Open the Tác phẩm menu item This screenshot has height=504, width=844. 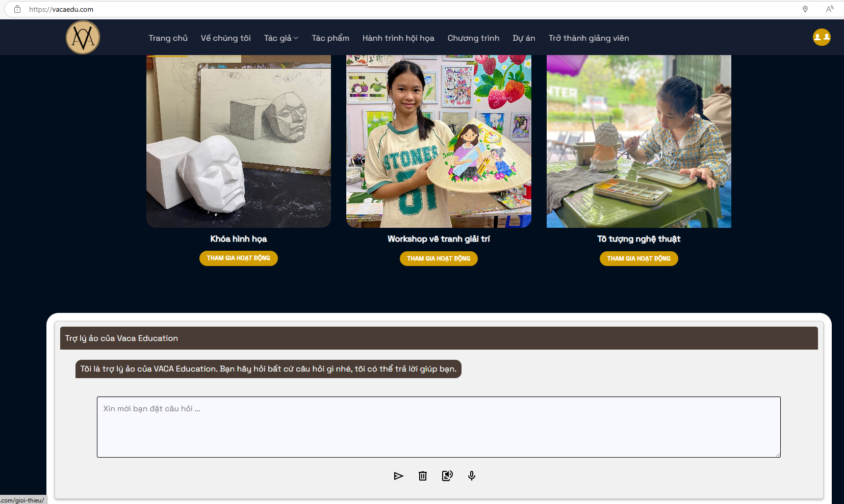click(x=330, y=38)
